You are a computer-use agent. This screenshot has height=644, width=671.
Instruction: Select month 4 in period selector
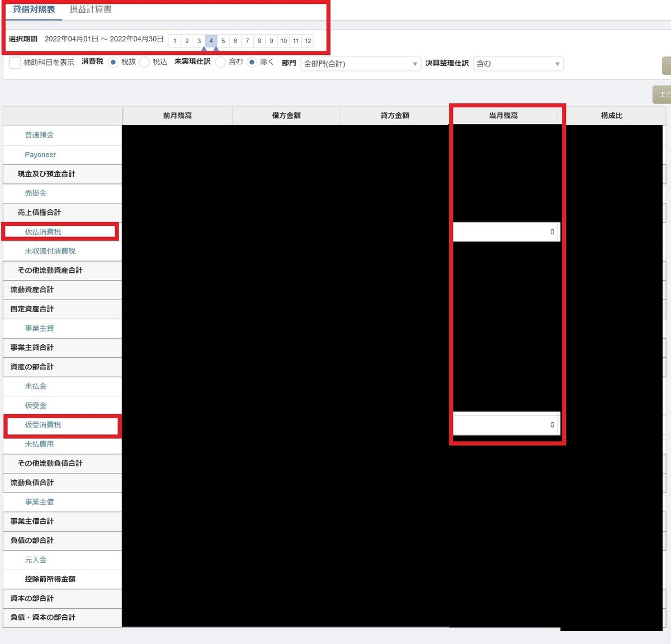click(211, 41)
